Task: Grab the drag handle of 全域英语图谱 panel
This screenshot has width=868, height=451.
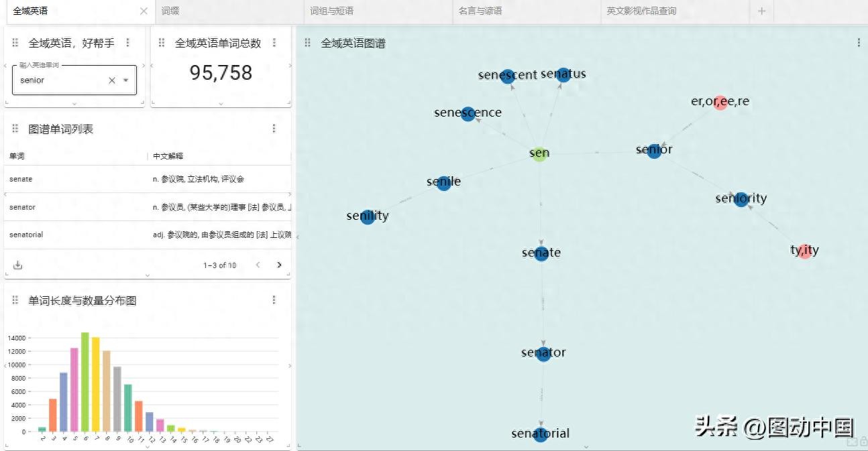Action: [308, 43]
